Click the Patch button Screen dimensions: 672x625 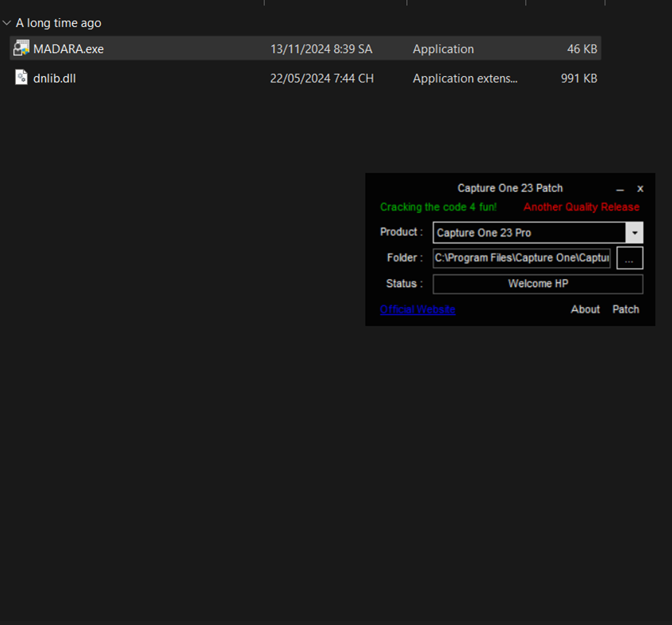[x=626, y=309]
